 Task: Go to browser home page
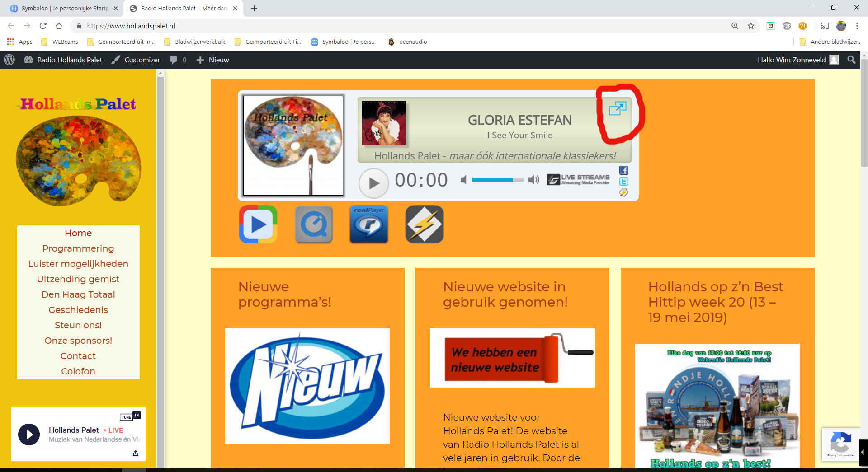(x=59, y=26)
